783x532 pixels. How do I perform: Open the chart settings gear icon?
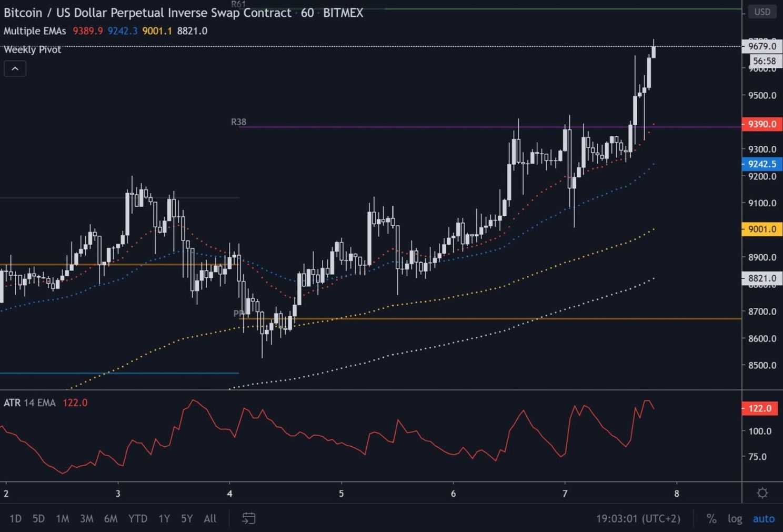[x=762, y=493]
